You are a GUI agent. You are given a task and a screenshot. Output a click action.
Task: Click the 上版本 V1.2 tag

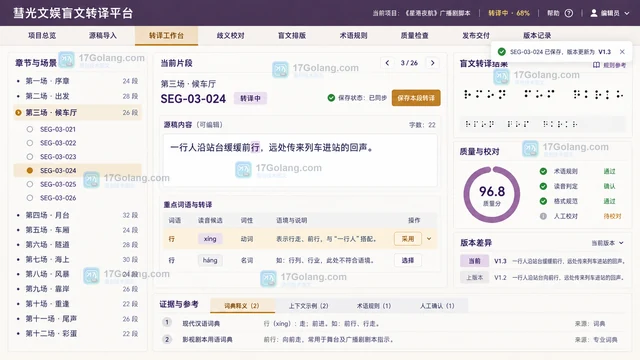point(474,278)
